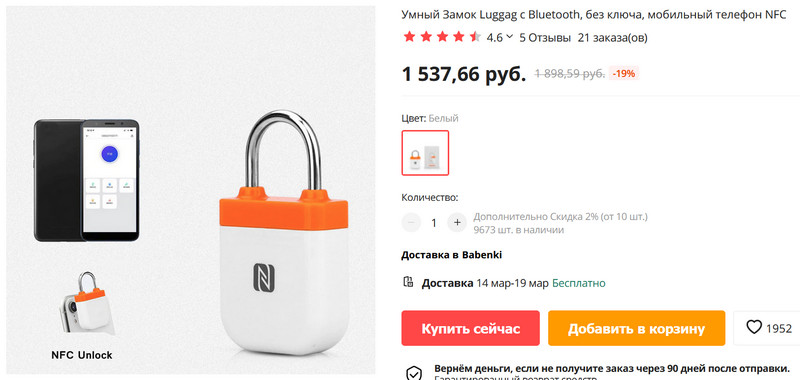Viewport: 800px width, 380px height.
Task: Open the 21 заказа(ов) orders link
Action: point(612,37)
